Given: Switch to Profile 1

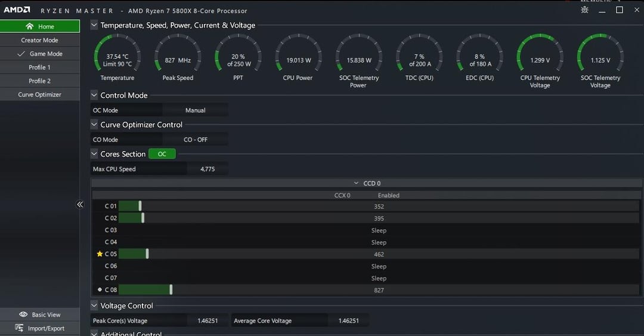Looking at the screenshot, I should (x=40, y=67).
